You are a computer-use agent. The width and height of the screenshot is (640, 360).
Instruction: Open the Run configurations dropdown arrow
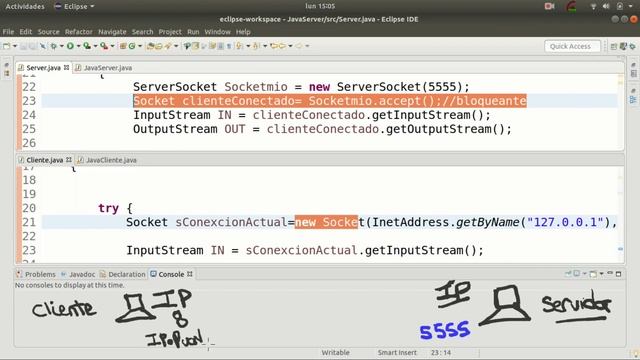[x=78, y=46]
